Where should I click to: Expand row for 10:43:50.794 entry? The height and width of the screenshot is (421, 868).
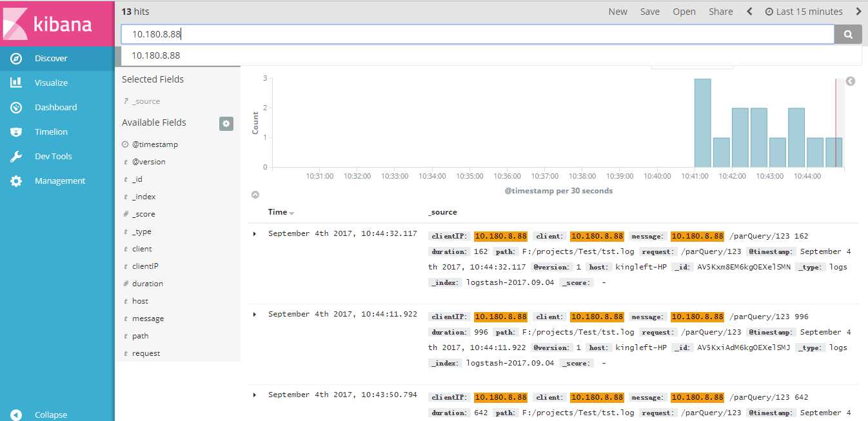[x=254, y=395]
